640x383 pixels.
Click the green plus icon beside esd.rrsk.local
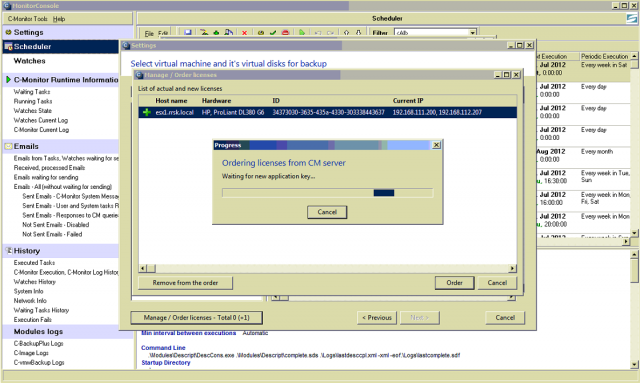(x=147, y=112)
